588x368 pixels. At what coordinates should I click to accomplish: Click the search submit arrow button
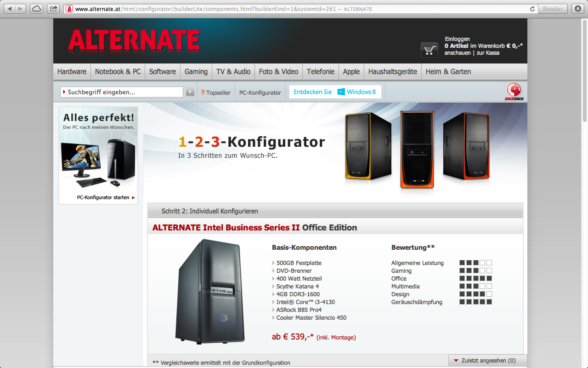coord(190,92)
